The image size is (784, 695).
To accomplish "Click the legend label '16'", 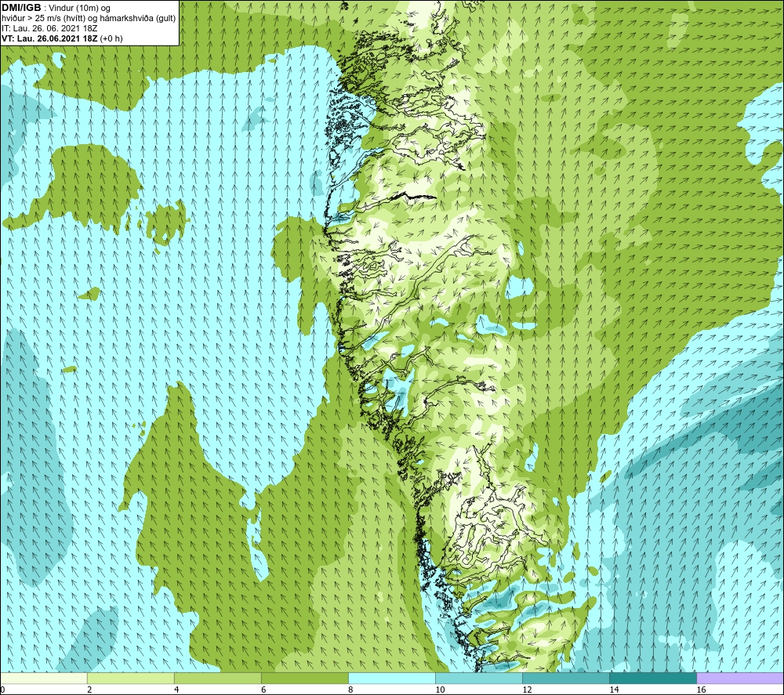I will (701, 690).
